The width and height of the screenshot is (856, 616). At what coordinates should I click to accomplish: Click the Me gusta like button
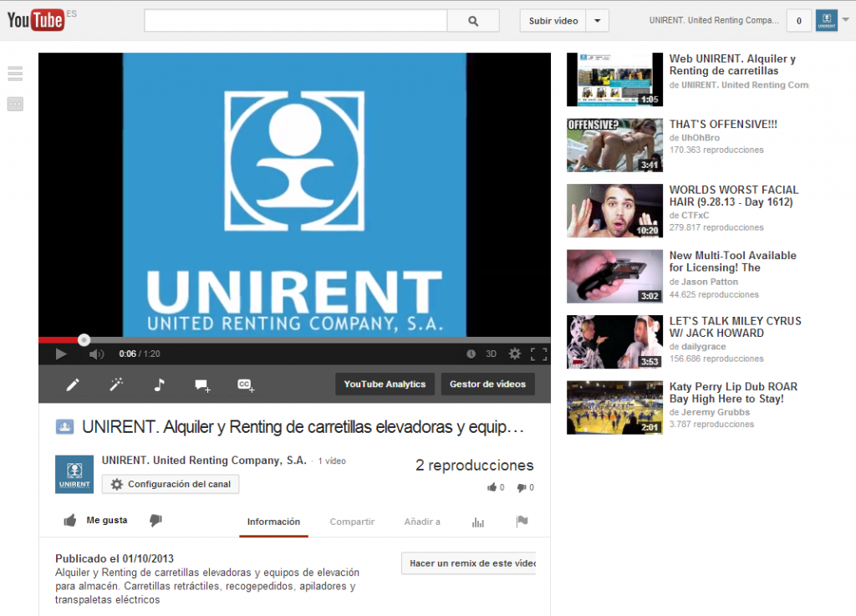pyautogui.click(x=96, y=521)
